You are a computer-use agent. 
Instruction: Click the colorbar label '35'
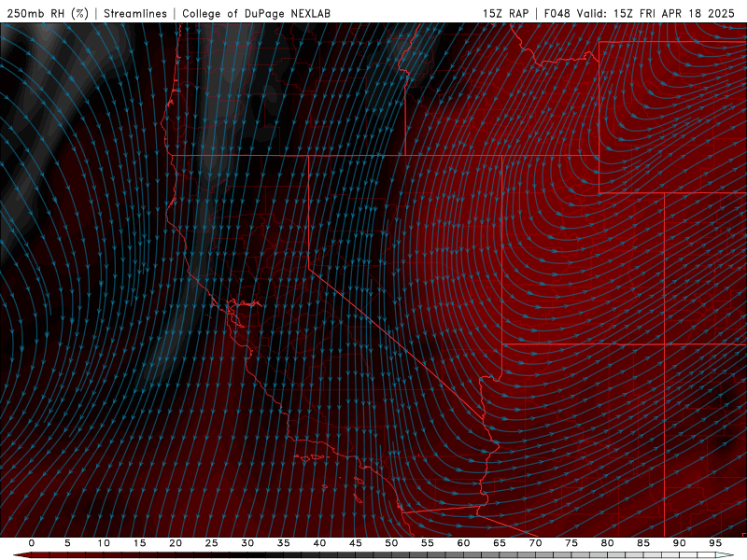tap(284, 543)
